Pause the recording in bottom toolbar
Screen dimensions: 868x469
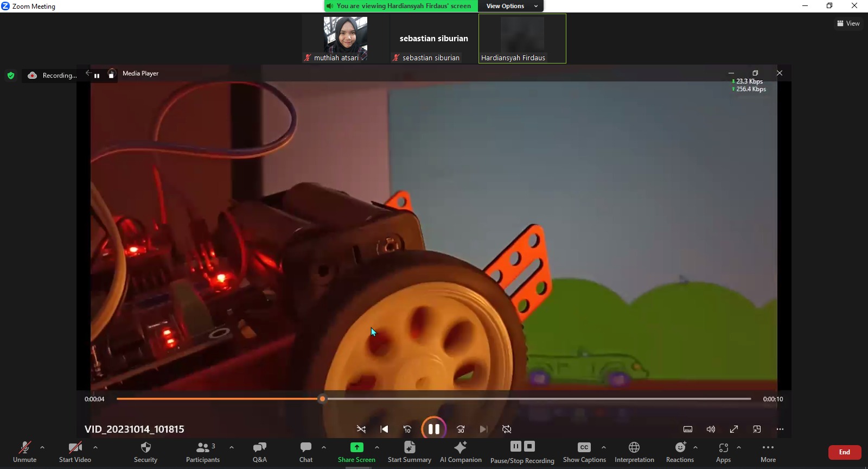(516, 447)
